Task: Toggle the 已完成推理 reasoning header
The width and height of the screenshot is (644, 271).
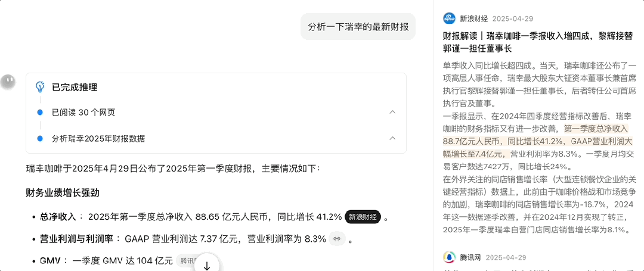Action: pos(75,87)
